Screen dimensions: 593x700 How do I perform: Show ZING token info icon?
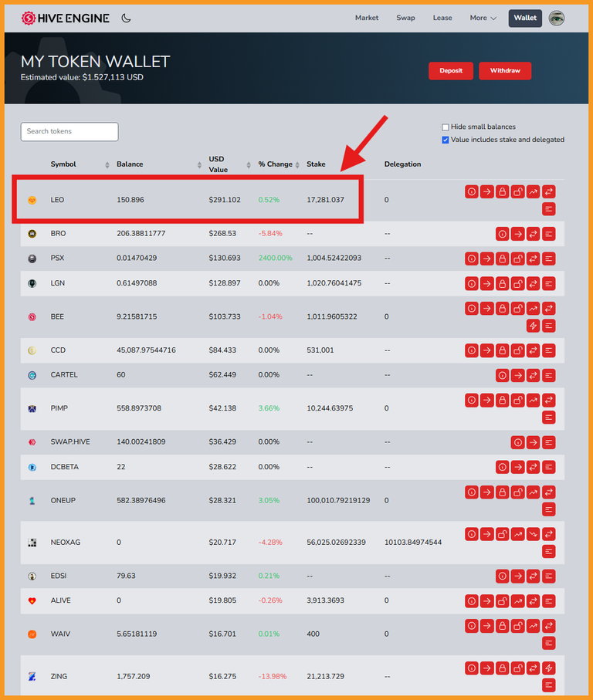click(472, 668)
